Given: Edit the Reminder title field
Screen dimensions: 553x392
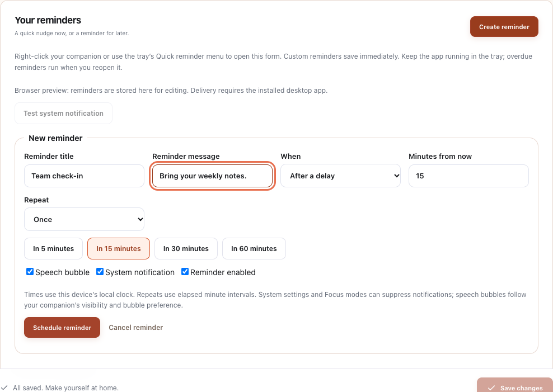Looking at the screenshot, I should 84,176.
